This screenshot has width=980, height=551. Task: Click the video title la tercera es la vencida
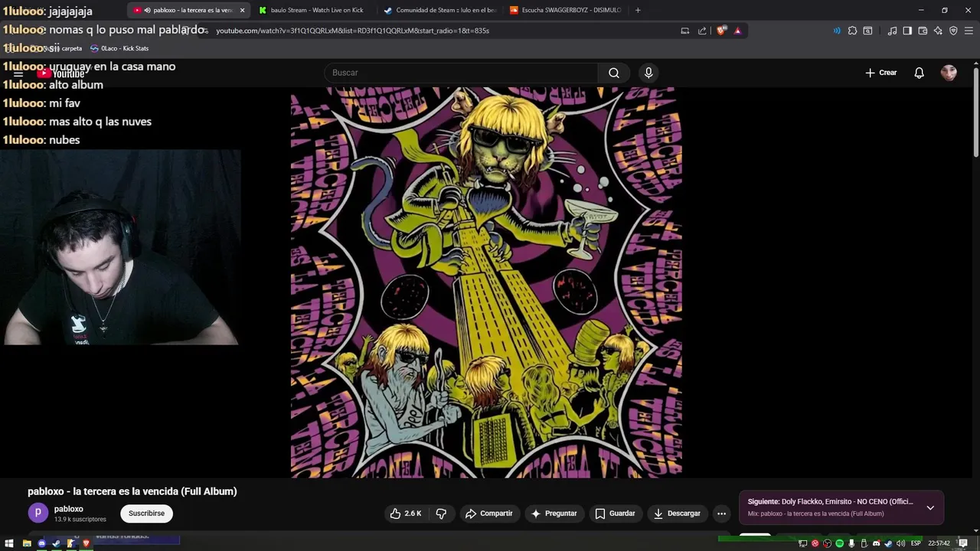coord(132,491)
